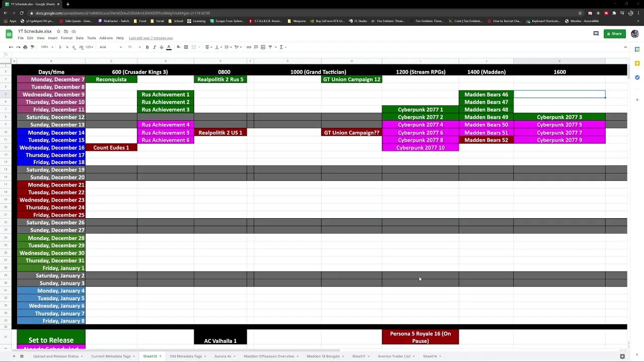Open the zoom level 100% dropdown

(x=46, y=47)
